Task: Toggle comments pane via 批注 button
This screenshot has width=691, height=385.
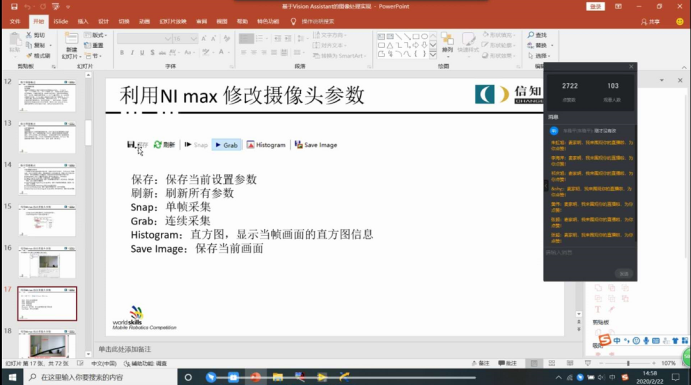Action: click(507, 363)
